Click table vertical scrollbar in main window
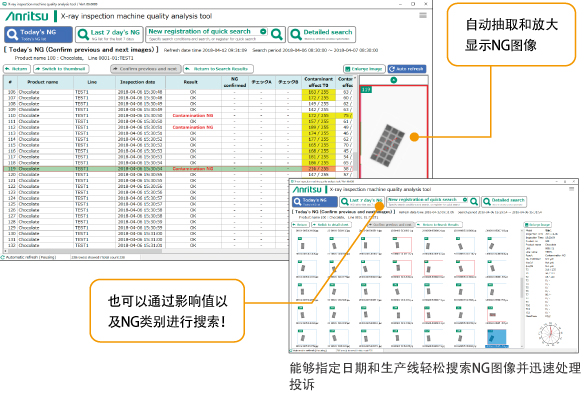584x393 pixels. [x=355, y=162]
